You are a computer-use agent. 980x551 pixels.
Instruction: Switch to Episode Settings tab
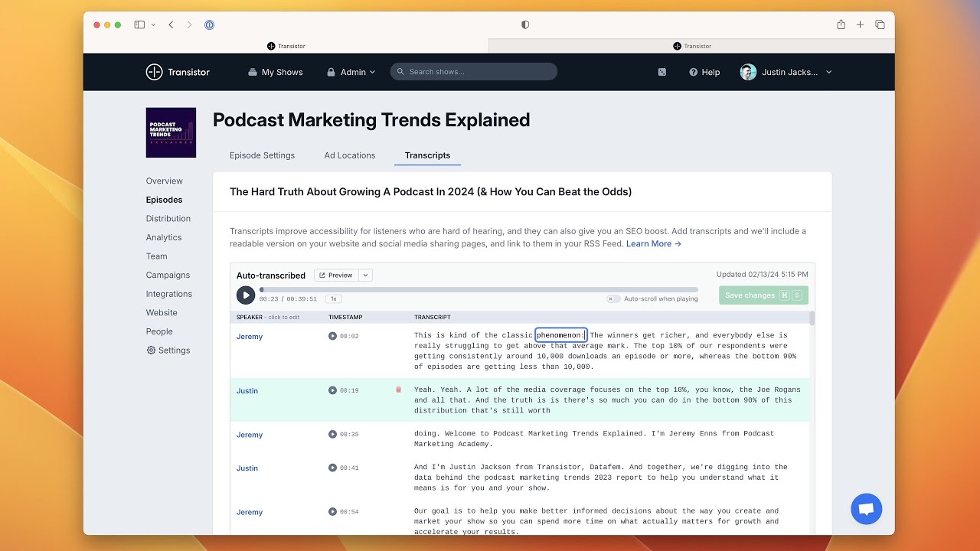262,155
